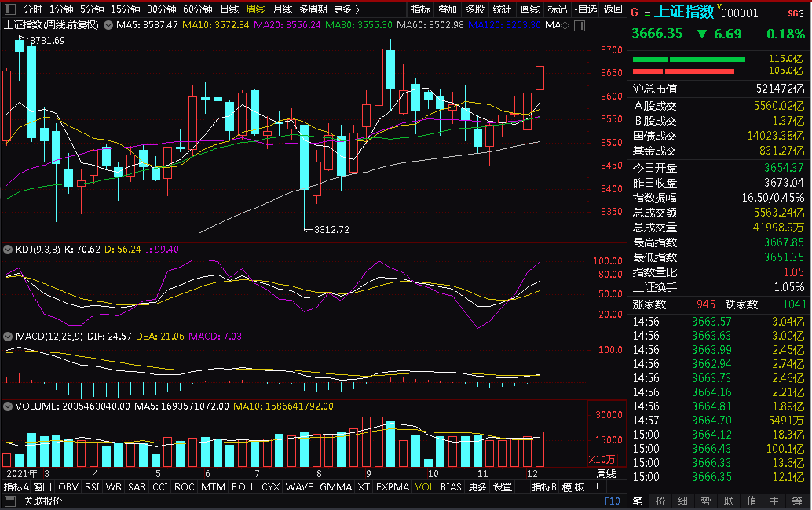The image size is (812, 510).
Task: Select the 日线 daily period tab
Action: pos(229,9)
